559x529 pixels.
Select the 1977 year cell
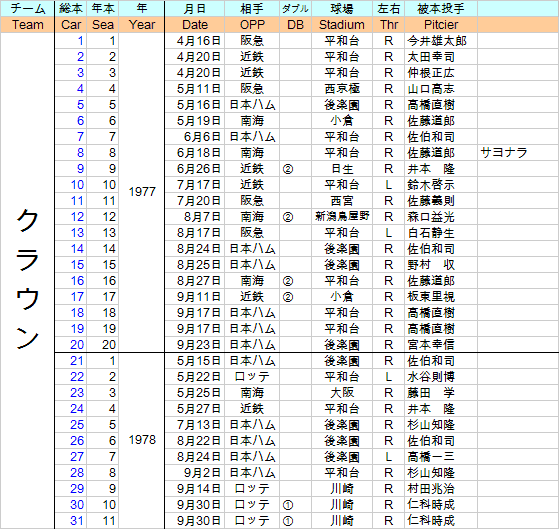point(142,192)
